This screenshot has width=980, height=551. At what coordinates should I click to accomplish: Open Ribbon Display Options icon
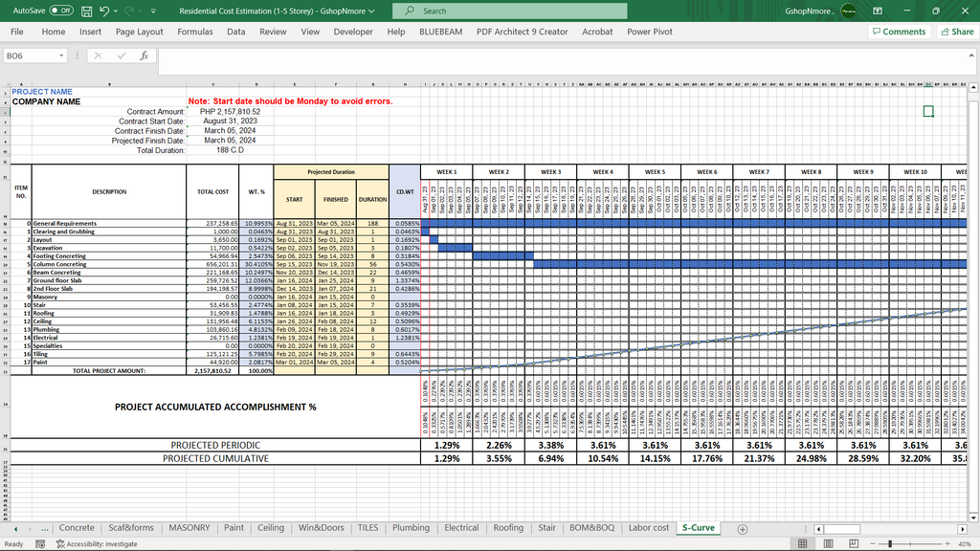click(x=878, y=11)
